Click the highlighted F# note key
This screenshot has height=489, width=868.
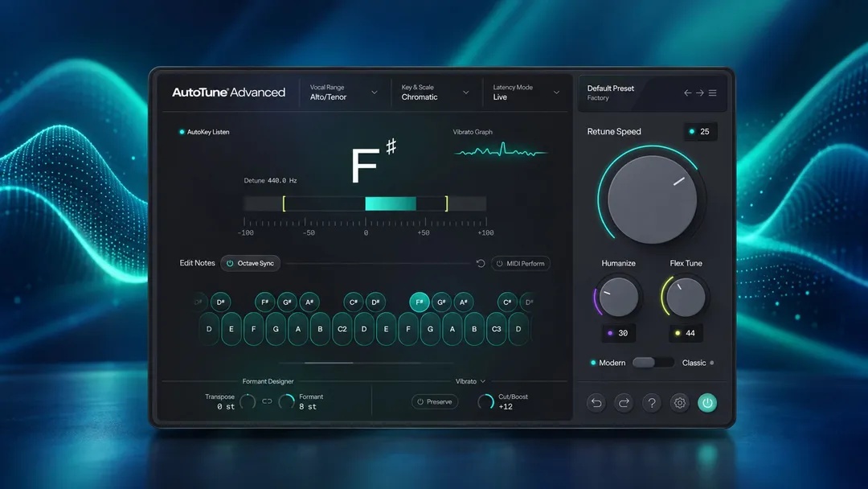click(419, 302)
